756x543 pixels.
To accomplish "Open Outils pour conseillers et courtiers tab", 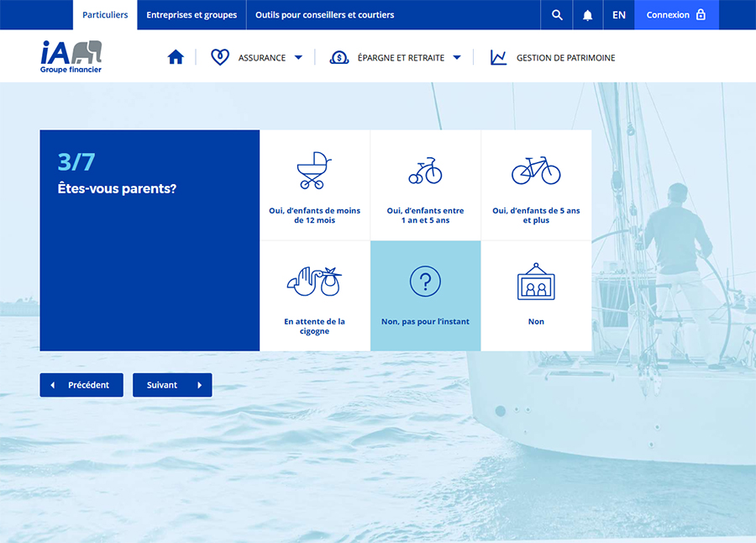I will tap(324, 15).
